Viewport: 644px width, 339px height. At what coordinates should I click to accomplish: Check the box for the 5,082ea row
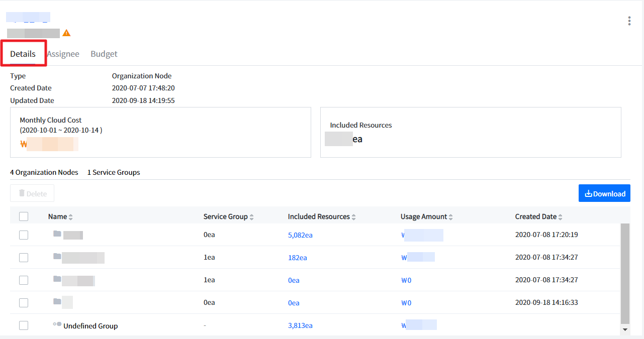pyautogui.click(x=24, y=235)
